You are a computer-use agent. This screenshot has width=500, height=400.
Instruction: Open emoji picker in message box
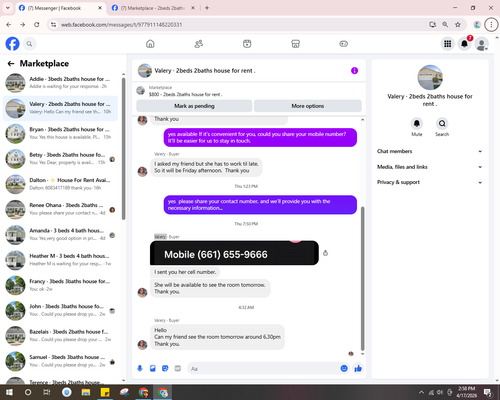click(344, 368)
